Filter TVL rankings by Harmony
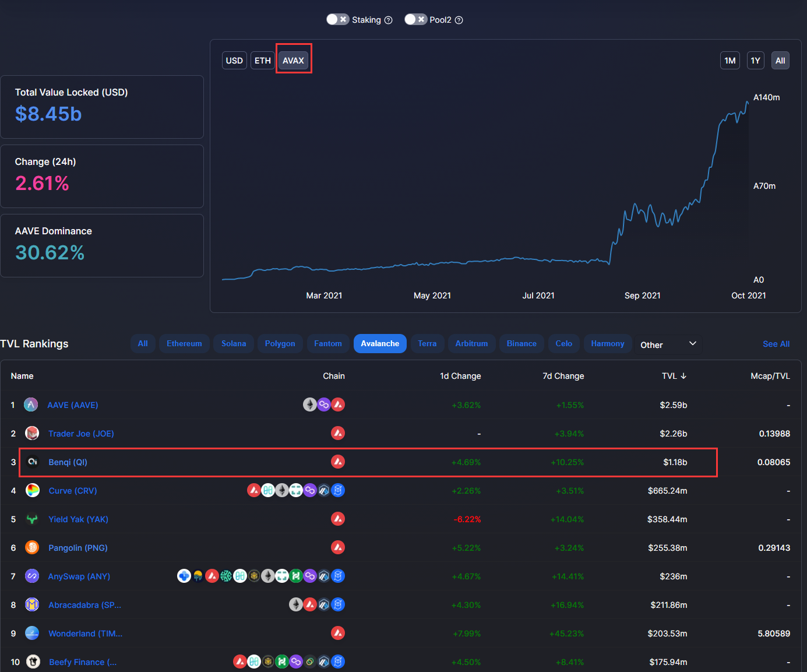 coord(608,344)
